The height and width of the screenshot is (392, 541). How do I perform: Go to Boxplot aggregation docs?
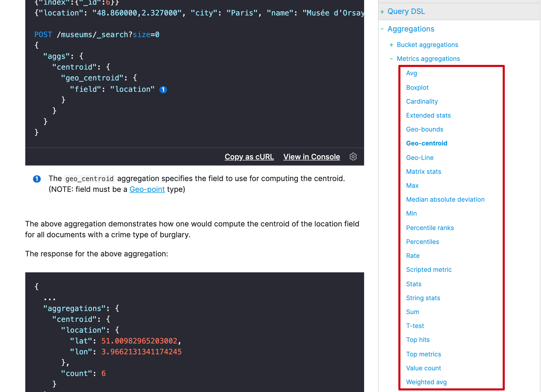tap(417, 88)
